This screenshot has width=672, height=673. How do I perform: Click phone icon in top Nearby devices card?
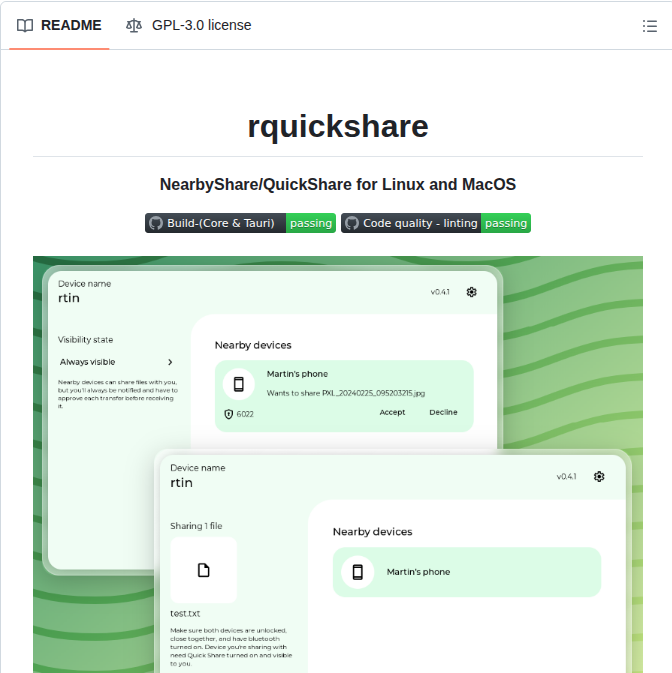click(239, 384)
